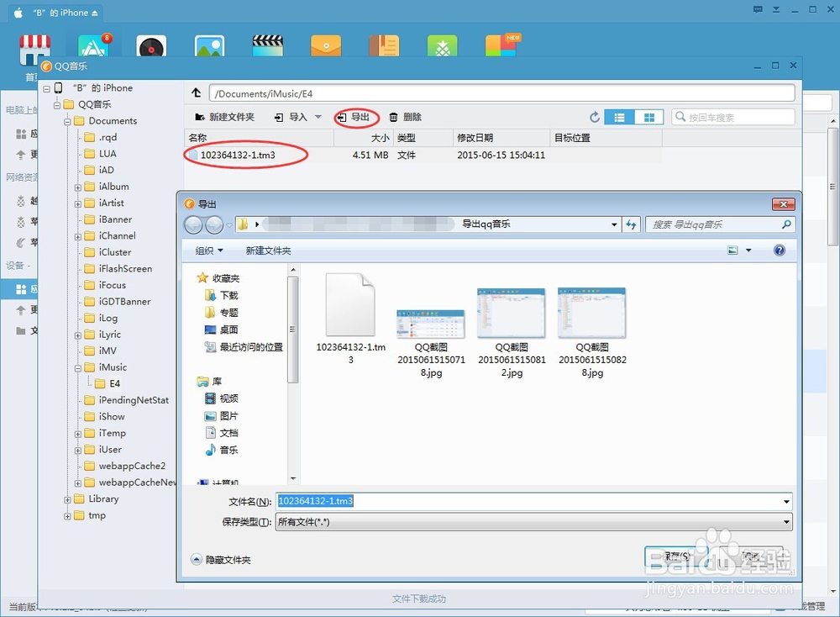840x617 pixels.
Task: Open the App Store icon with badge 8
Action: [x=93, y=45]
